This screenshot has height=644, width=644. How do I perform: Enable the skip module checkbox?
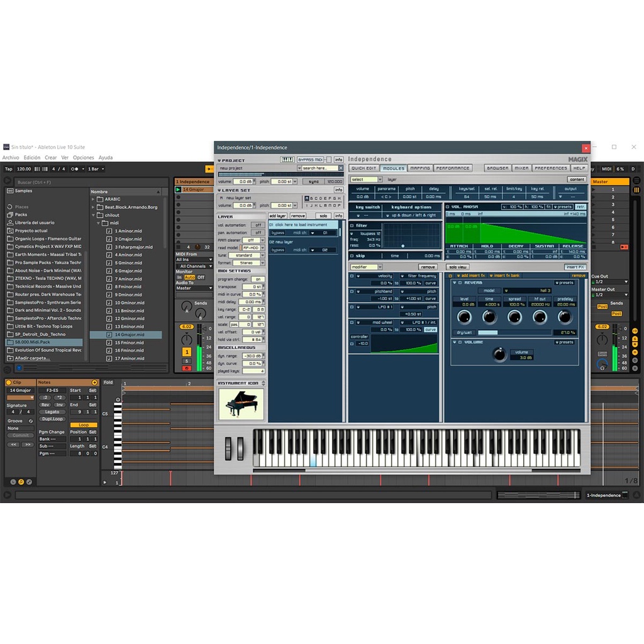pos(352,255)
